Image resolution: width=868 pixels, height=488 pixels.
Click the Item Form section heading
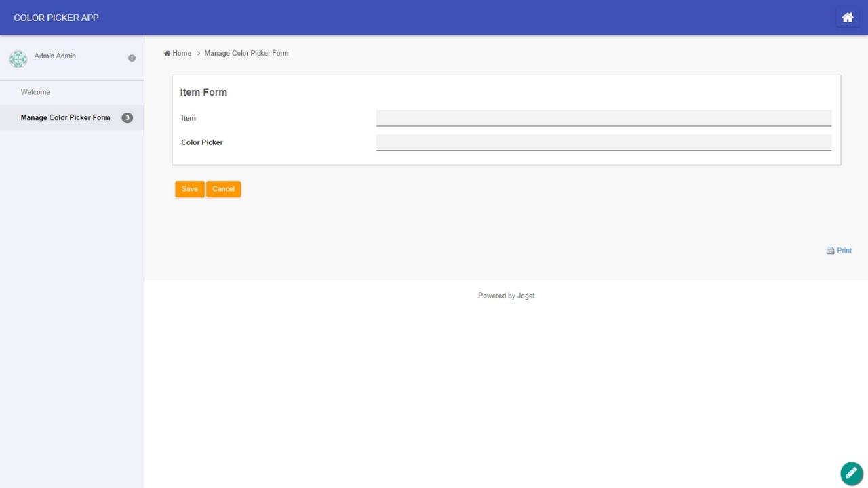click(203, 92)
